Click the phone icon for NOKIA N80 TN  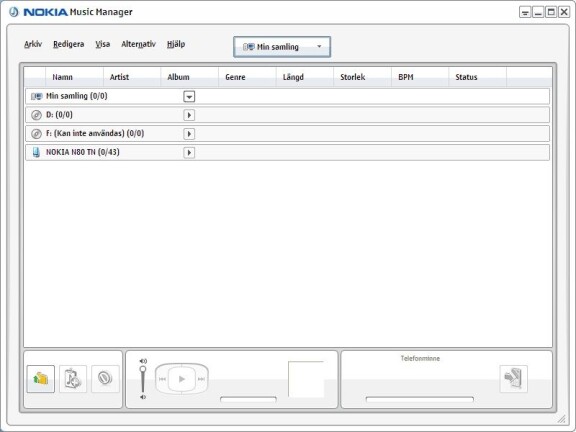click(36, 152)
